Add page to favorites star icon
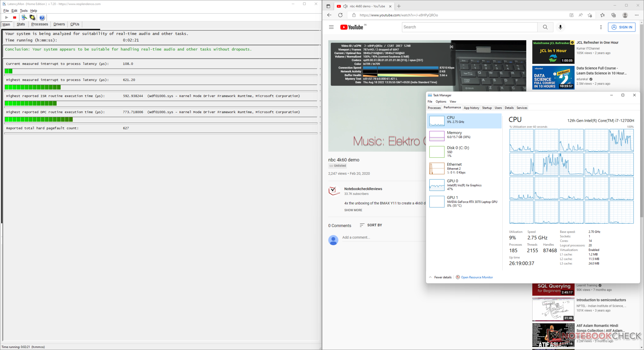Image resolution: width=644 pixels, height=350 pixels. point(590,15)
